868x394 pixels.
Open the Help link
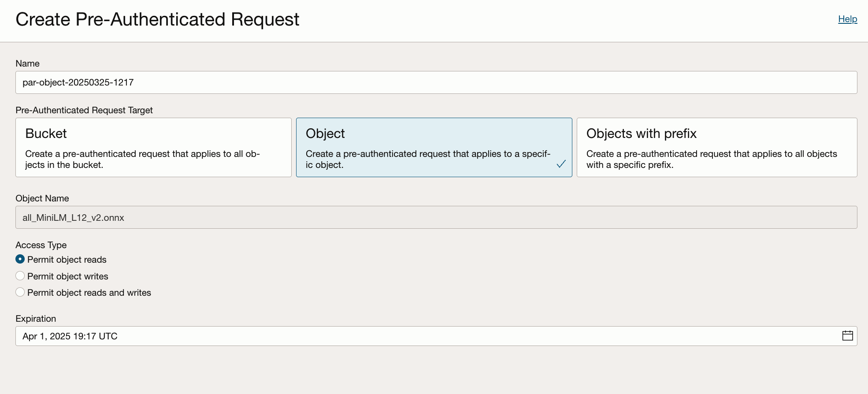pos(847,19)
